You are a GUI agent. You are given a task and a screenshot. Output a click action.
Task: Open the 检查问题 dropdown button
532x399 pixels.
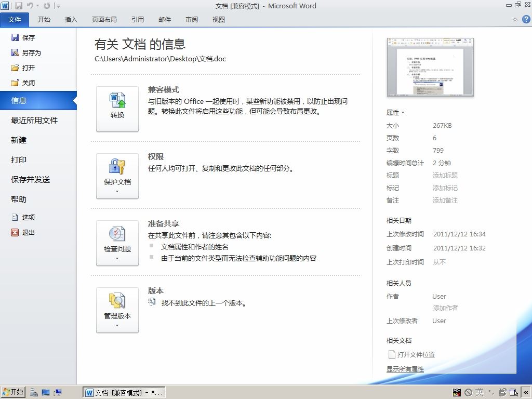pos(117,243)
